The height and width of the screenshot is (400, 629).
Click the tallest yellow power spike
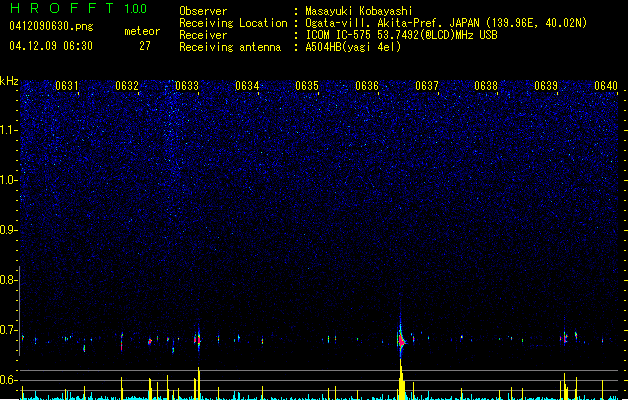[x=401, y=379]
